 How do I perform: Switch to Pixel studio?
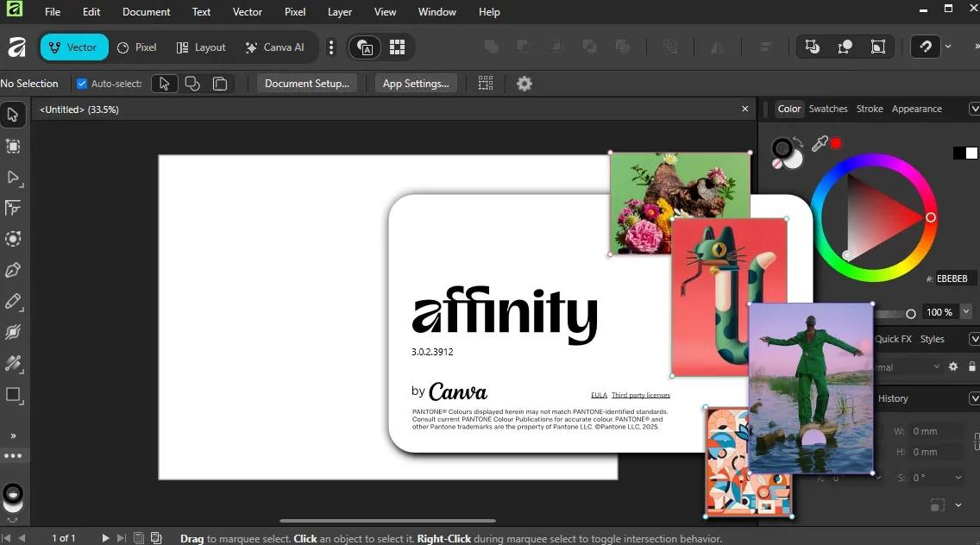pos(137,47)
